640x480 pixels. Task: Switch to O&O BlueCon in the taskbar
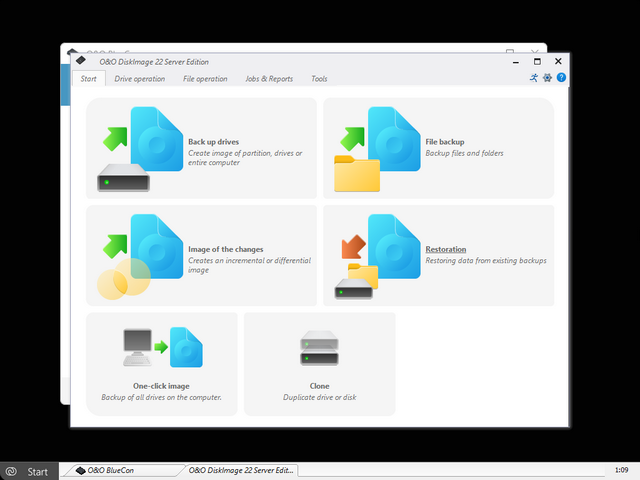pyautogui.click(x=120, y=470)
